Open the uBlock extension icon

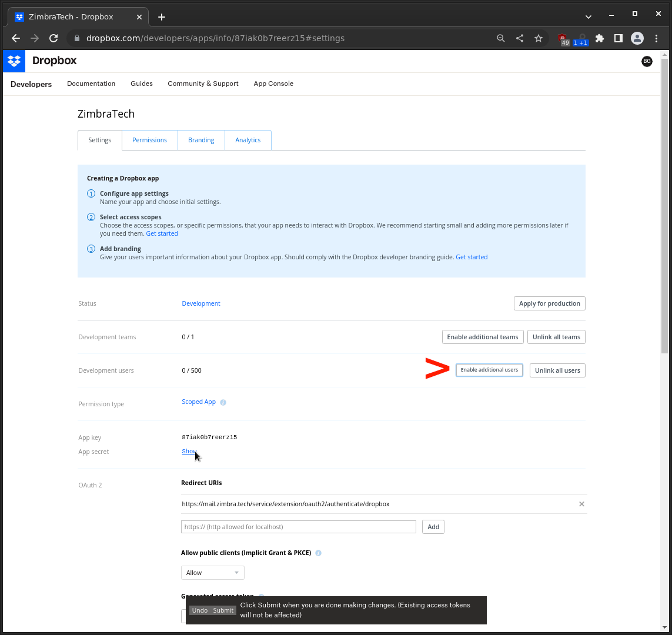pyautogui.click(x=563, y=39)
